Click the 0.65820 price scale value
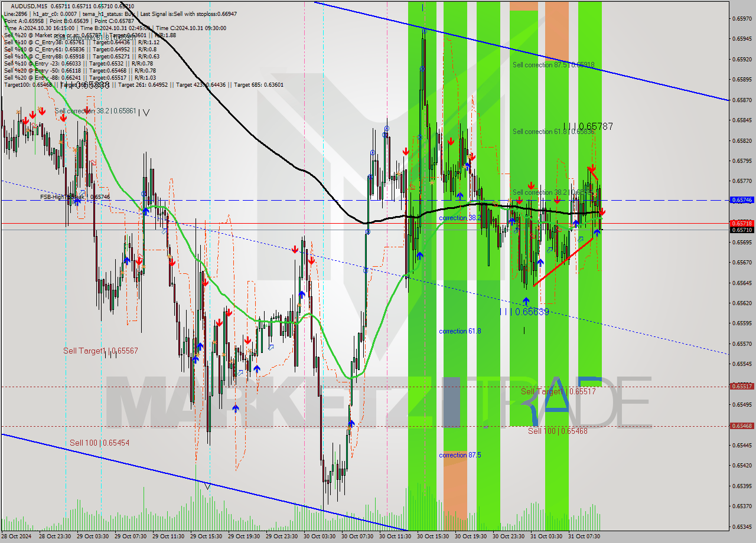756x543 pixels. click(742, 140)
